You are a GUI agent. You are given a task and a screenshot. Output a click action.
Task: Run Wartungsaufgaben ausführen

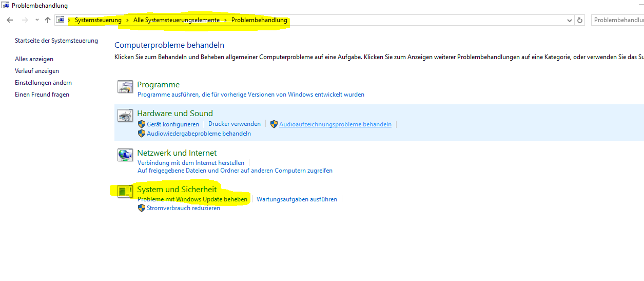pyautogui.click(x=297, y=199)
